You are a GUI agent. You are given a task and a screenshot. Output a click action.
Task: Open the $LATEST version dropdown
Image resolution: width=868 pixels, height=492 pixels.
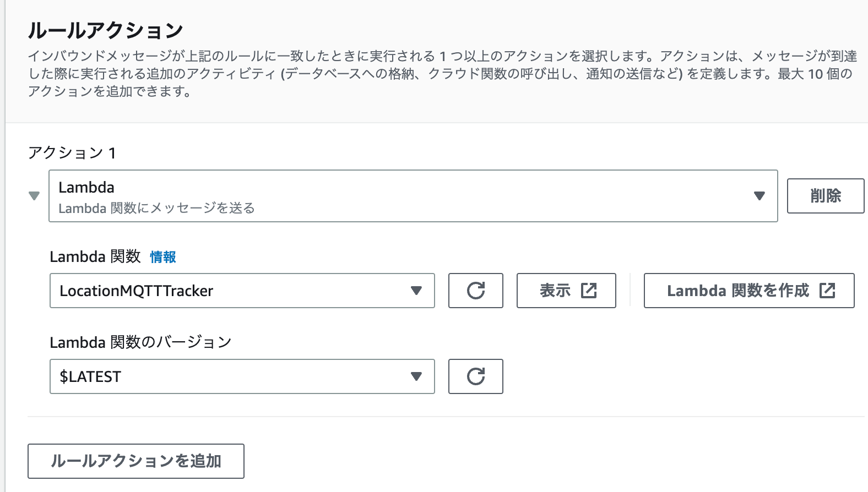242,376
